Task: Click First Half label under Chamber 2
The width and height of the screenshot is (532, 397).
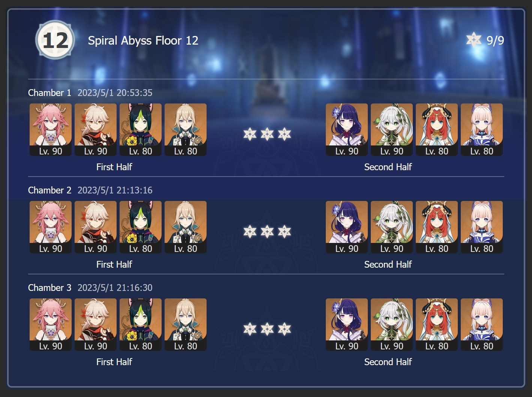Action: 114,264
